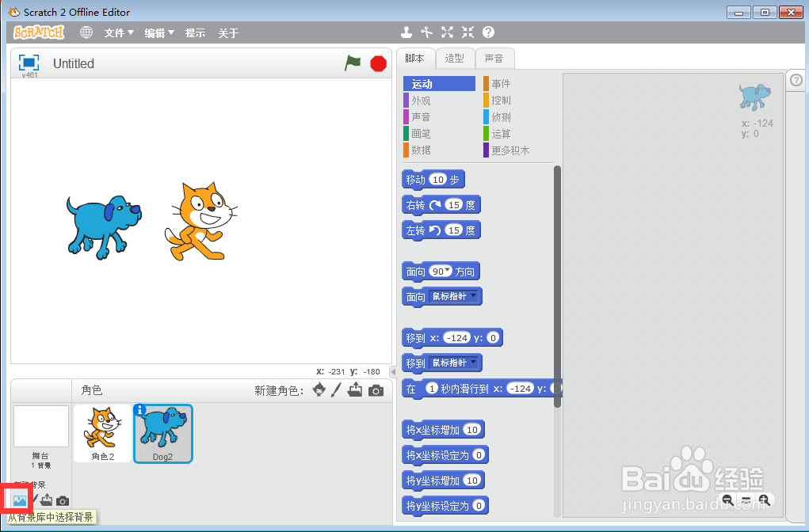Choose new sprite from library icon
The image size is (809, 532).
319,390
